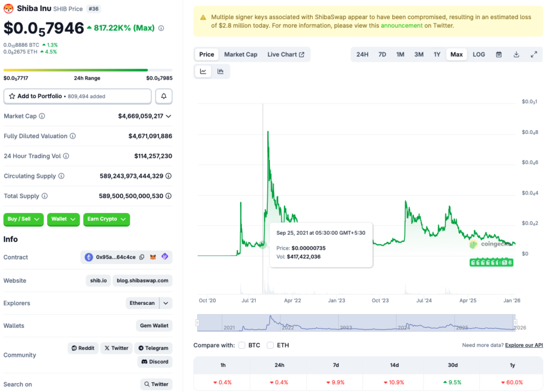The height and width of the screenshot is (392, 544).
Task: Open the ShibaSwap compromise announcement link
Action: [x=402, y=25]
